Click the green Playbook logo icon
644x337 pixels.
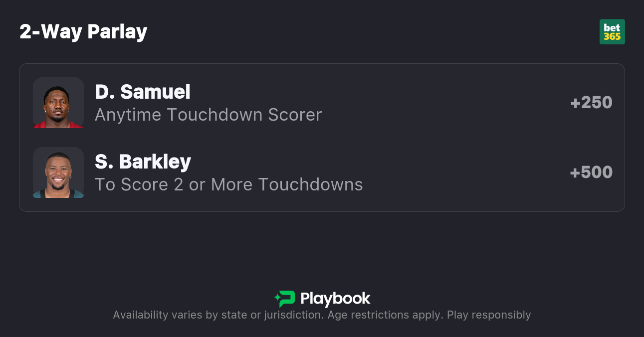click(x=285, y=299)
